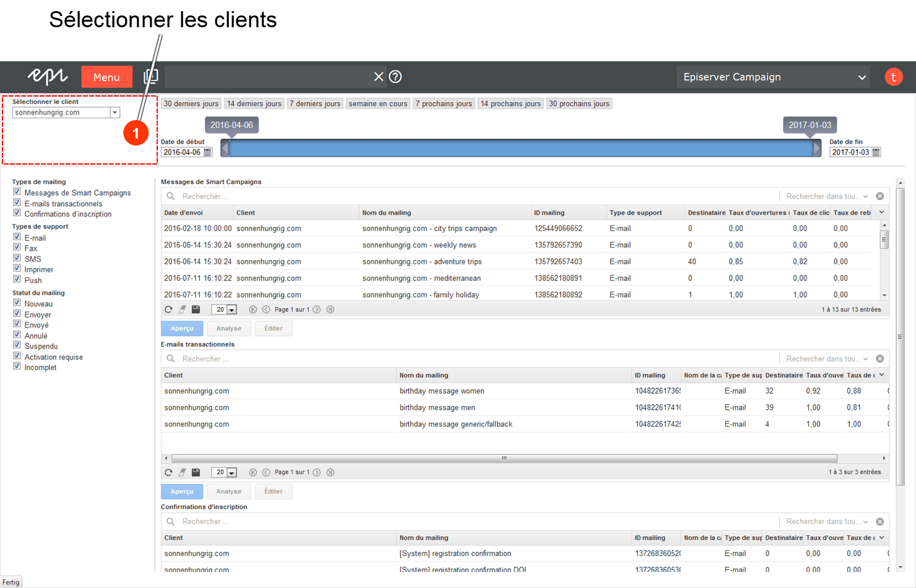The height and width of the screenshot is (588, 916).
Task: Click the eraser icon under Smart Campaigns table
Action: click(182, 309)
